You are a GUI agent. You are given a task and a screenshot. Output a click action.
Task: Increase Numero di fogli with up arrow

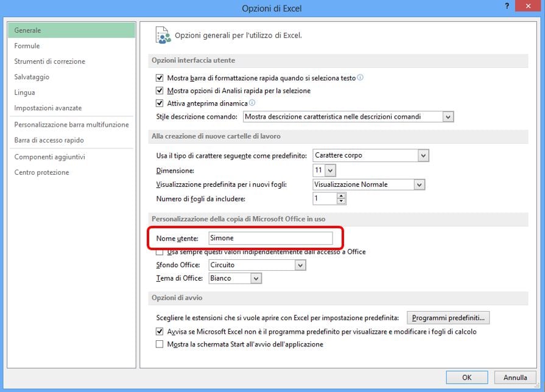tap(342, 195)
